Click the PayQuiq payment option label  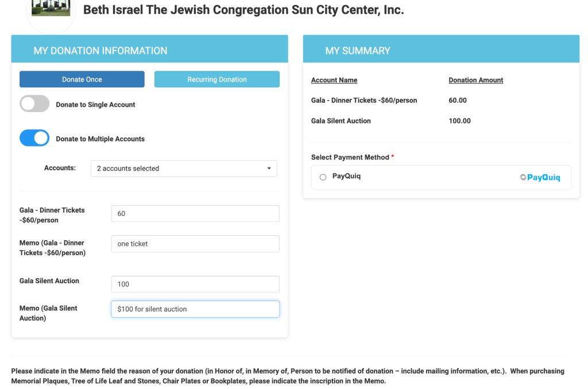tap(346, 176)
